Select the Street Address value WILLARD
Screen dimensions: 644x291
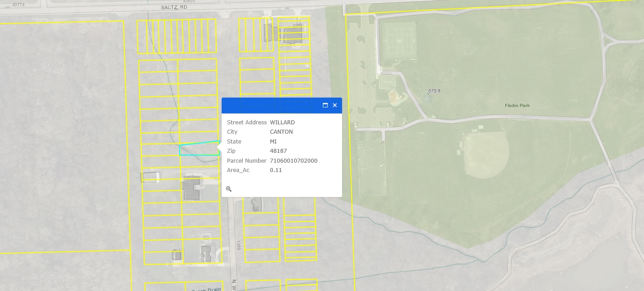point(282,123)
